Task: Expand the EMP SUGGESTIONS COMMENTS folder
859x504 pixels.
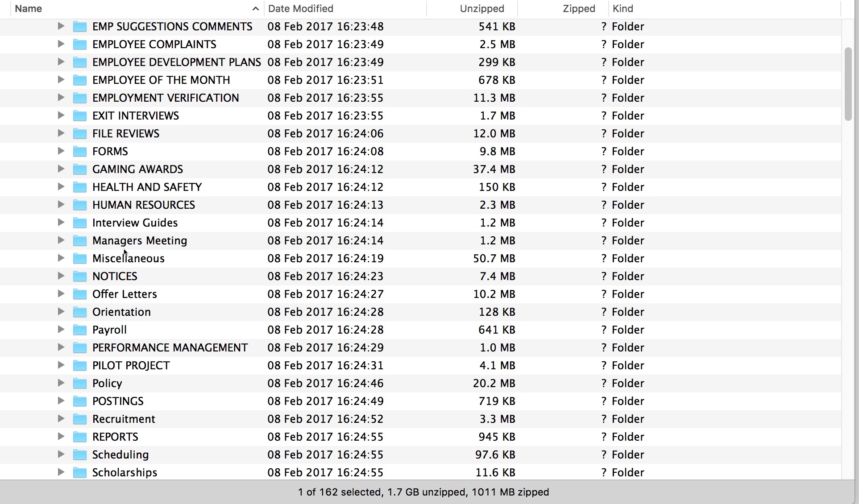Action: tap(61, 26)
